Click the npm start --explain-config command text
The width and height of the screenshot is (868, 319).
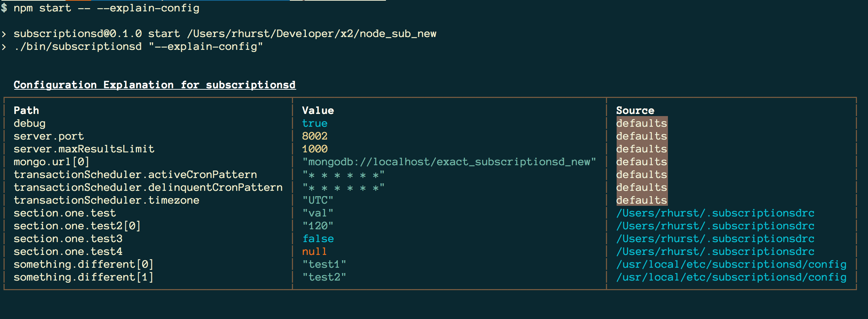click(x=106, y=8)
